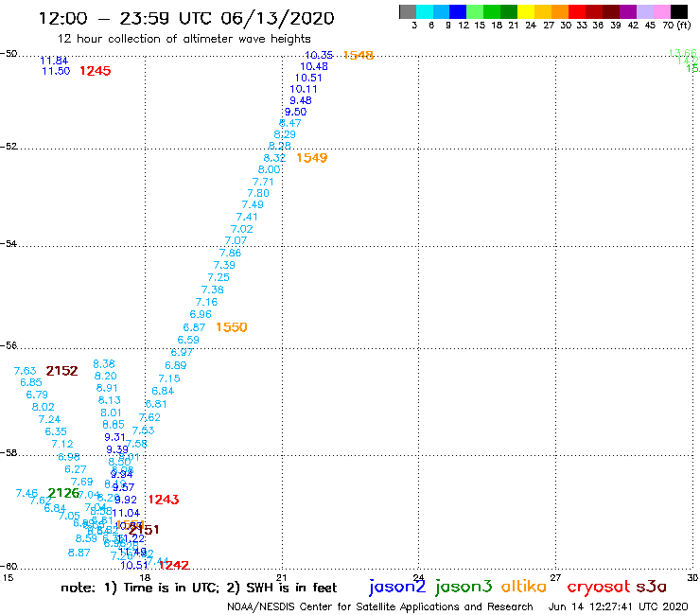Click the wave height value 8.38

coord(104,364)
